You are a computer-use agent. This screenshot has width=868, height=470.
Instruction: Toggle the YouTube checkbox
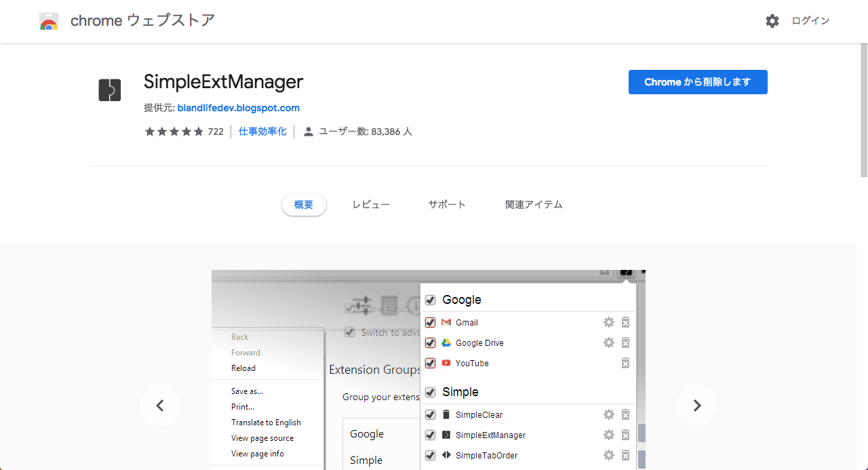pyautogui.click(x=430, y=364)
